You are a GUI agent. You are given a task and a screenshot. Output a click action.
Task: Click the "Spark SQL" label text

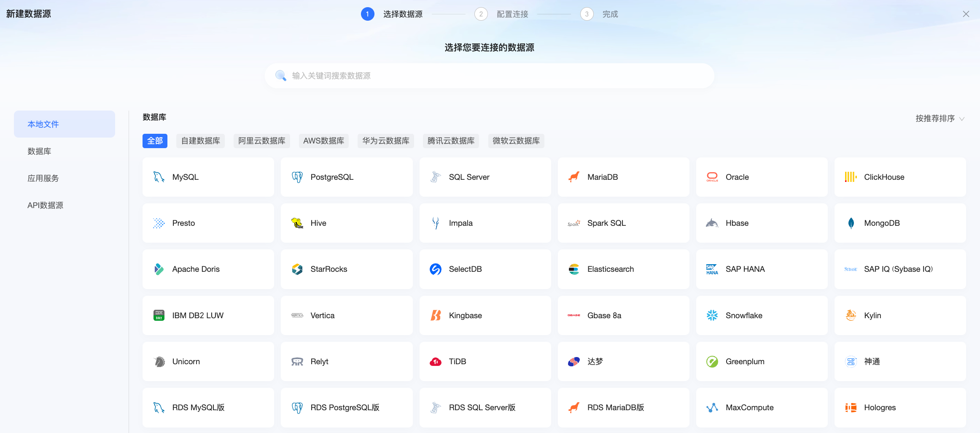(606, 223)
